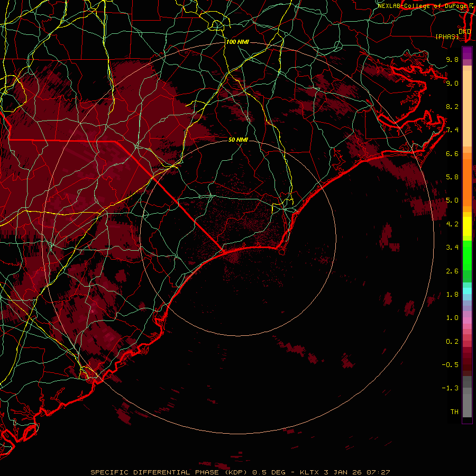This screenshot has height=476, width=476.
Task: Click the 8.2 scale value
Action: coord(452,106)
